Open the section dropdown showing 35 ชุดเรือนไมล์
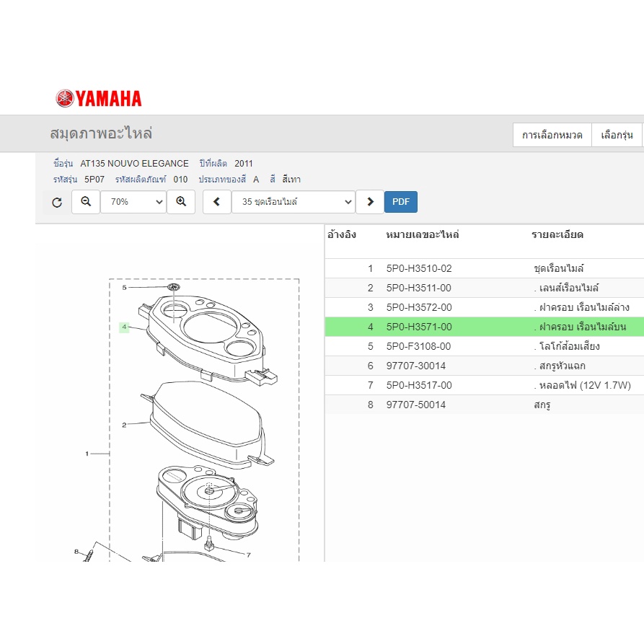Viewport: 644px width, 644px height. click(294, 202)
